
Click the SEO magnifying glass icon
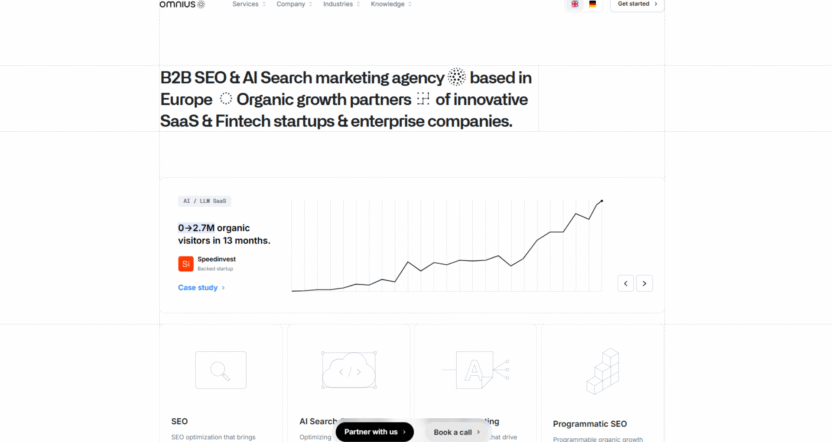click(220, 370)
